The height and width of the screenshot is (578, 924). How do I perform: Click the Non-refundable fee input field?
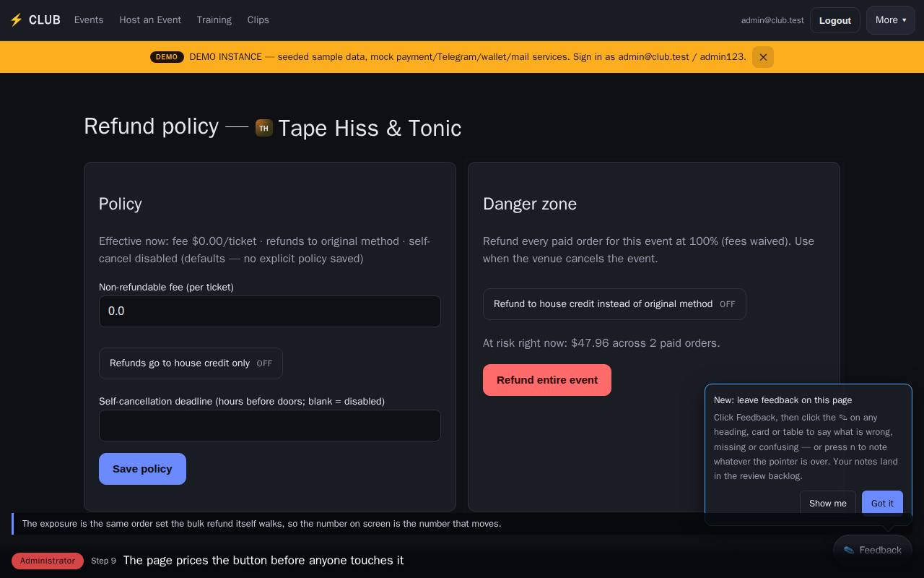pos(270,311)
